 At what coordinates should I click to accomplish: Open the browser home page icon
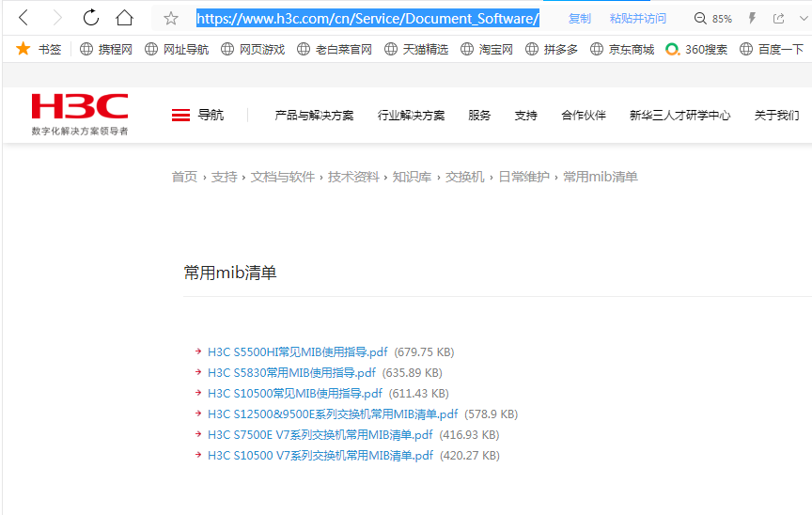(124, 18)
